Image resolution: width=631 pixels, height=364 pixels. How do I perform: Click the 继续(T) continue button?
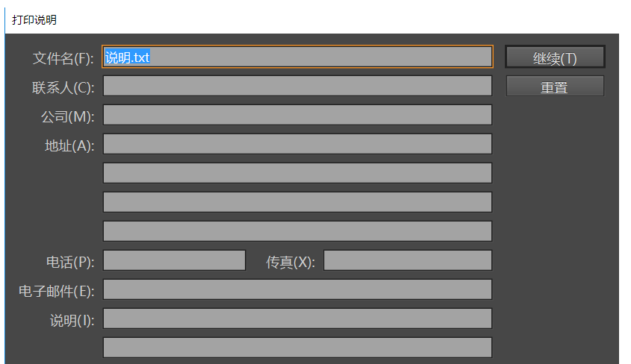tap(554, 58)
